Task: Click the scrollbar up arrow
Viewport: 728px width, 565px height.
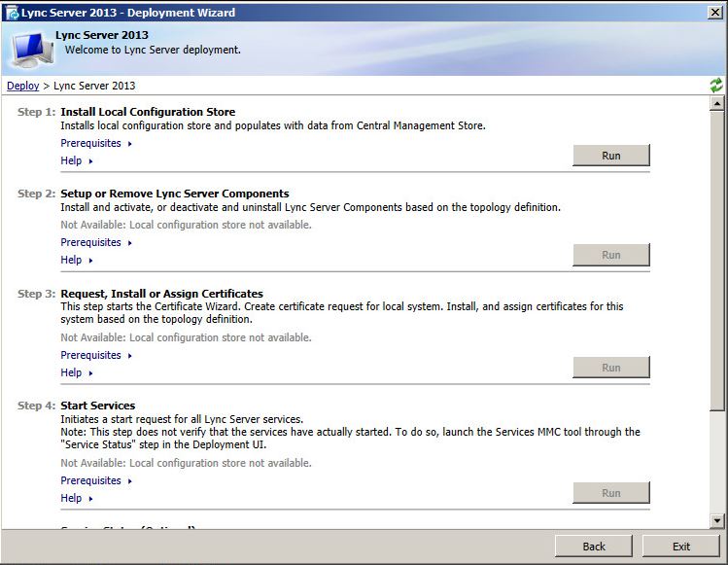Action: coord(717,103)
